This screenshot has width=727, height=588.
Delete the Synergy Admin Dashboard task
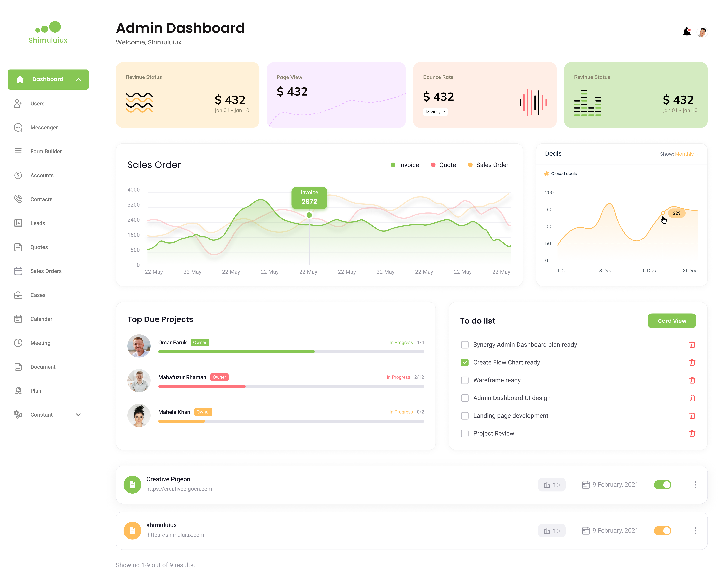(x=692, y=345)
